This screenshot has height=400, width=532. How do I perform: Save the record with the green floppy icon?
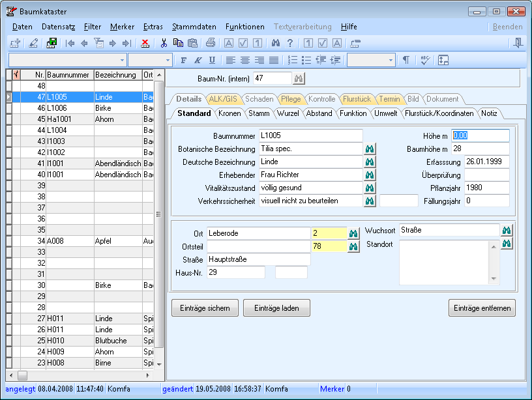tap(52, 43)
